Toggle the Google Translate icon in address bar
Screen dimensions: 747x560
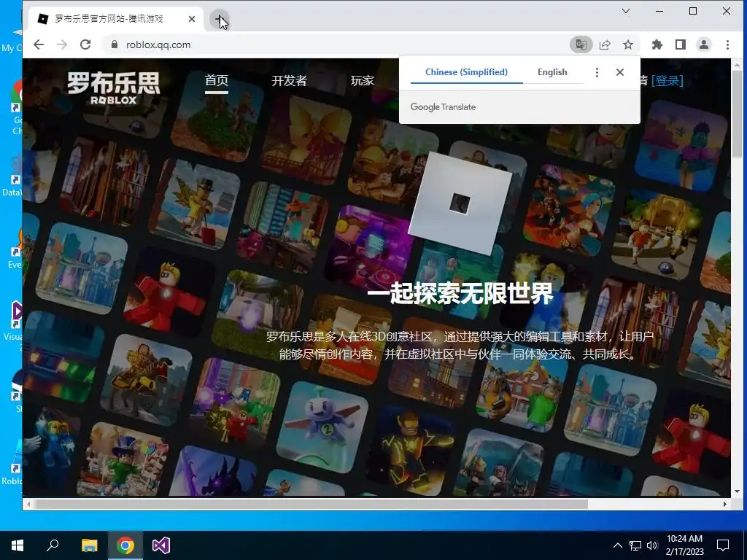point(581,44)
